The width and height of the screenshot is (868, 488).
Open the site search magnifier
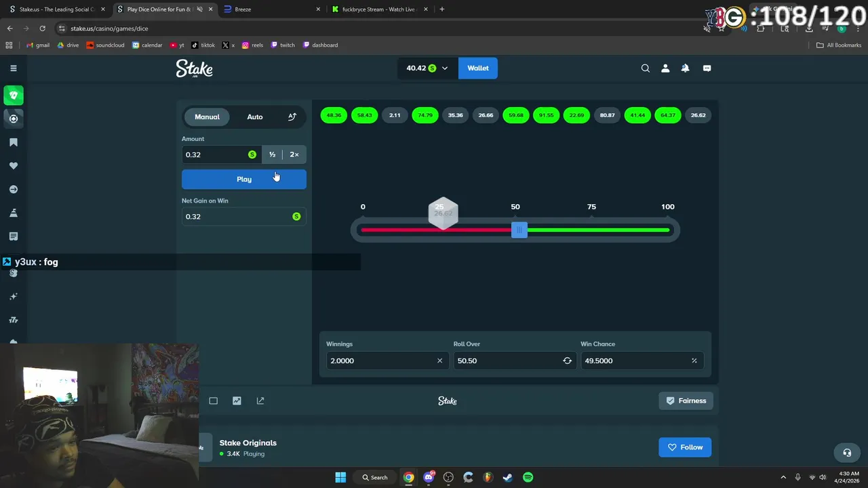pos(646,68)
